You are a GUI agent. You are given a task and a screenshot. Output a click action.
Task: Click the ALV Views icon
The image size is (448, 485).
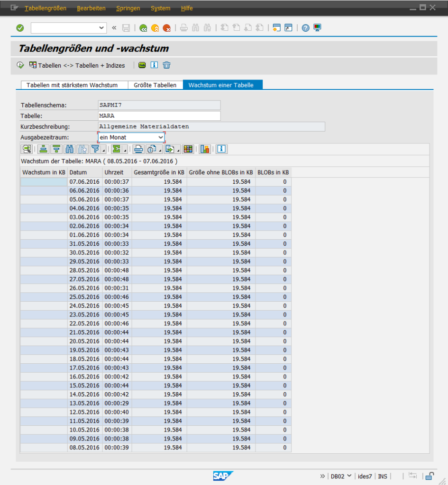pos(151,149)
